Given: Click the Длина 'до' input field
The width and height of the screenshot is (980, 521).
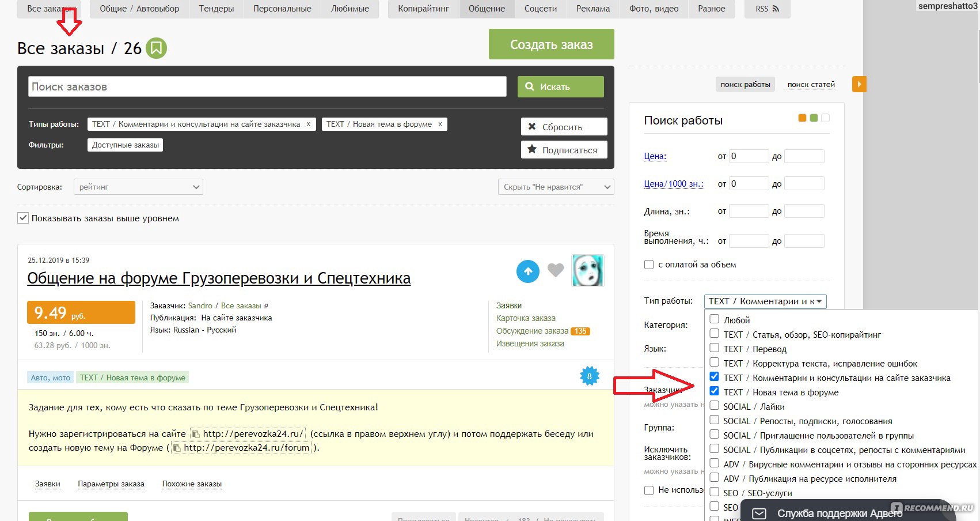Looking at the screenshot, I should click(x=804, y=211).
